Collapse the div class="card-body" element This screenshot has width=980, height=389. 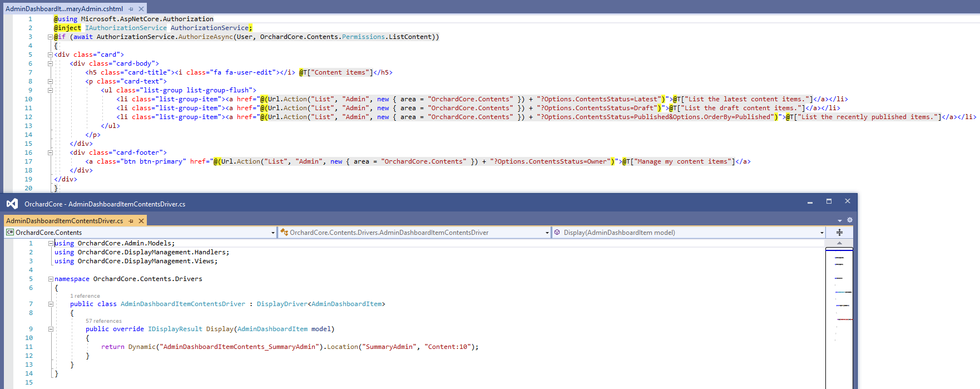pos(50,63)
